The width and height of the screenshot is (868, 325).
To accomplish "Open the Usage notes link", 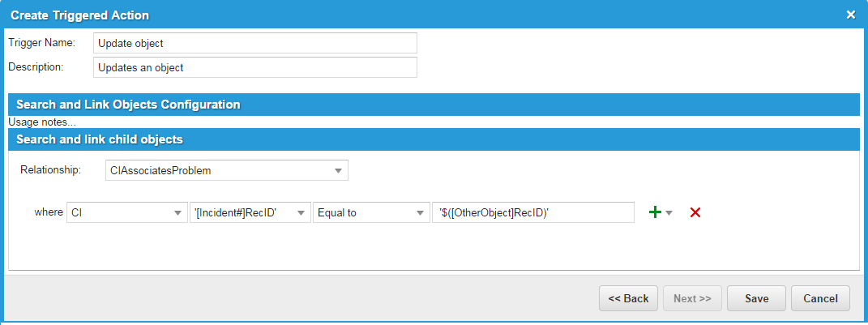I will [x=42, y=122].
